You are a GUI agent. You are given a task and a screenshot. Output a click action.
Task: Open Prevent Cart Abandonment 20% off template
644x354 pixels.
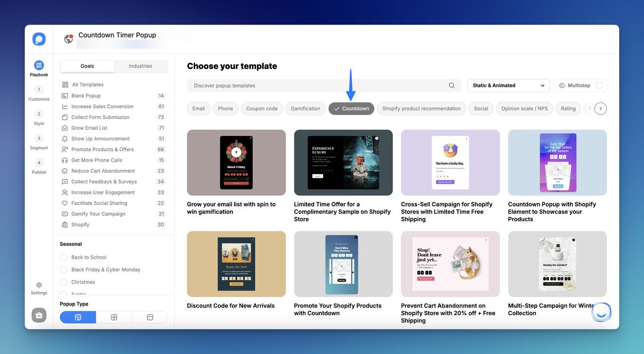coord(450,264)
